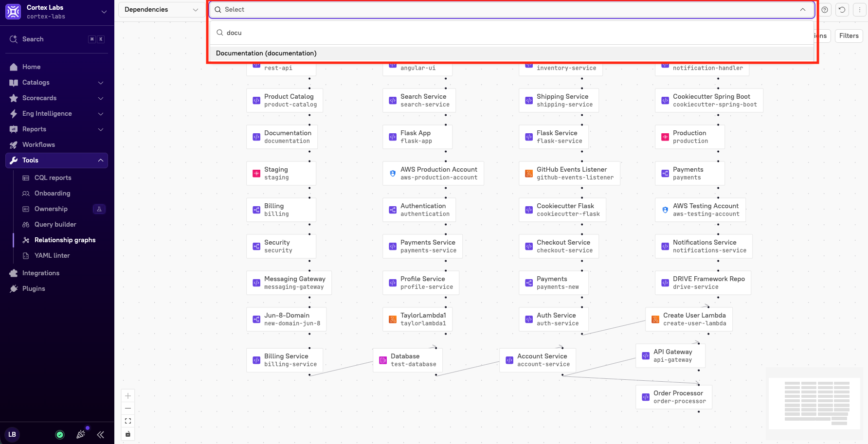
Task: Select the Billing Service graph node
Action: coord(285,360)
